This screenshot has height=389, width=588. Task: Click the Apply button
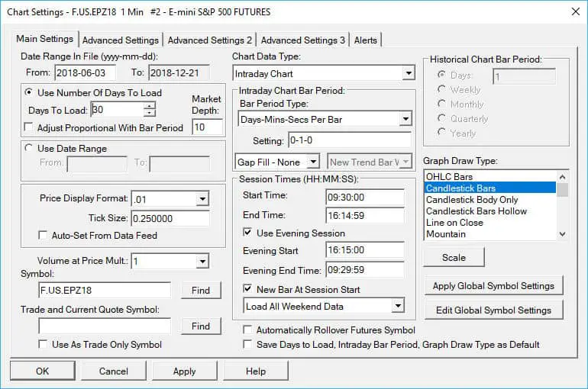tap(184, 371)
